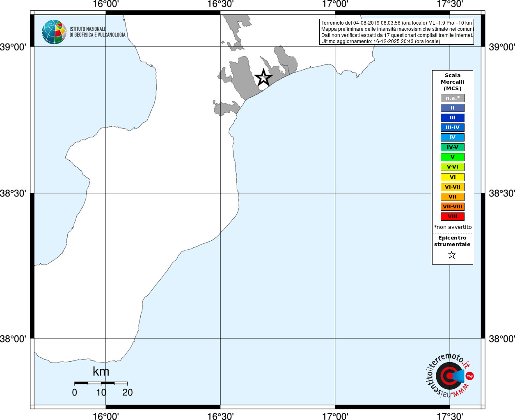The image size is (515, 420).
Task: Click the Terremoto del 04-08-2019 info line
Action: (396, 23)
